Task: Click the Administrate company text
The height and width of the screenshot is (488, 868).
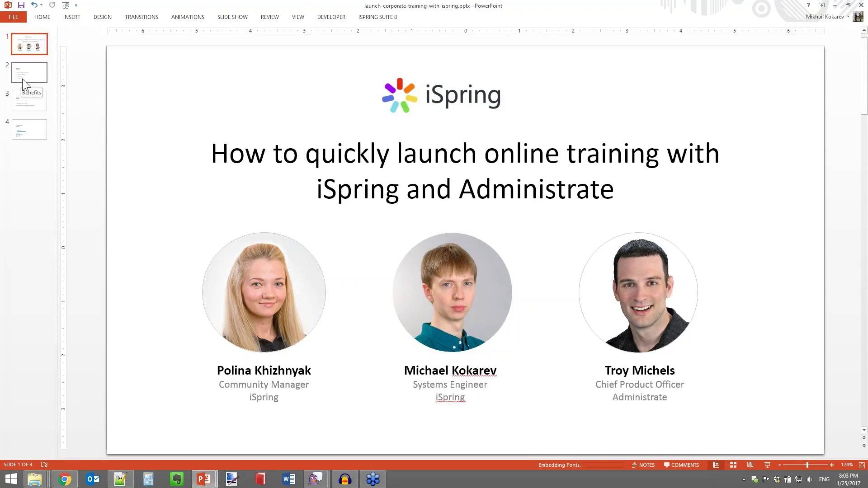Action: coord(640,397)
